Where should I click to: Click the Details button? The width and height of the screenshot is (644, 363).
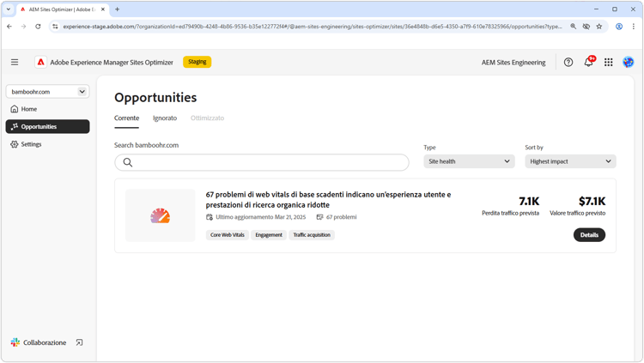589,235
